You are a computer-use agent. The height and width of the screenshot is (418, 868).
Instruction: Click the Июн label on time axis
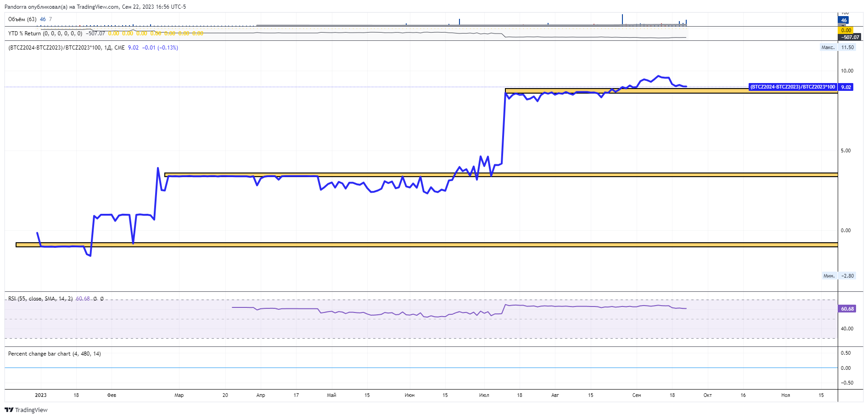click(x=409, y=395)
